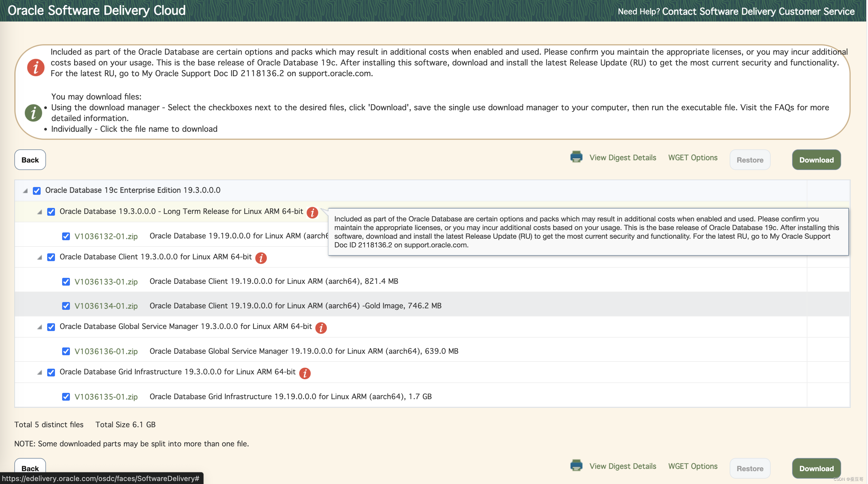Click the Grid Infrastructure 19.19.0.0.0 1.7 GB description

(290, 396)
